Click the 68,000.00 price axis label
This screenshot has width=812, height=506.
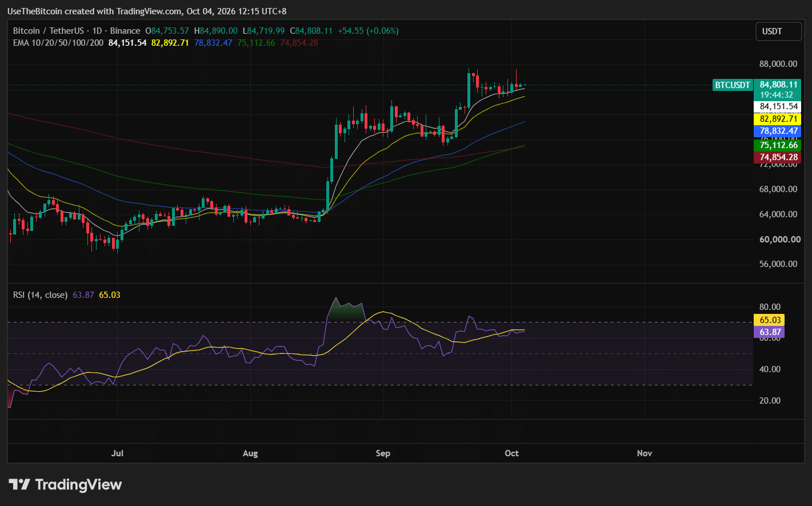(778, 189)
